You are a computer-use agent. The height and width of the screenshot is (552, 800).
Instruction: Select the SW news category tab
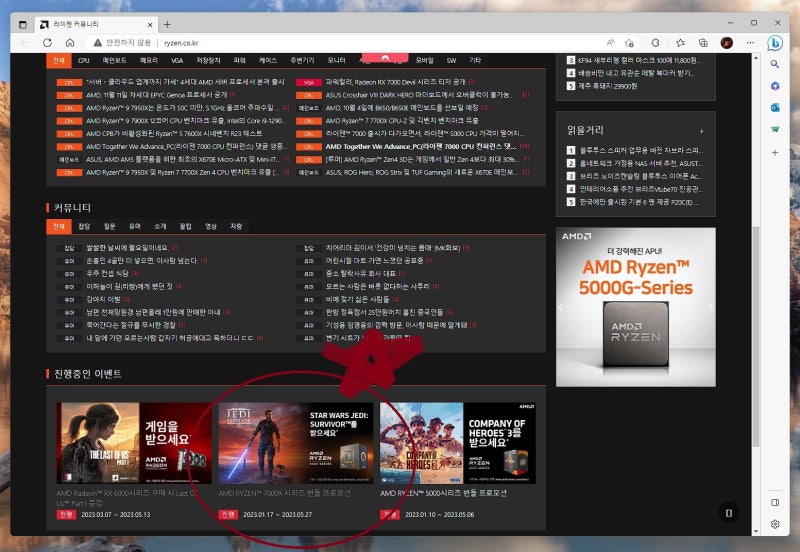[x=451, y=60]
